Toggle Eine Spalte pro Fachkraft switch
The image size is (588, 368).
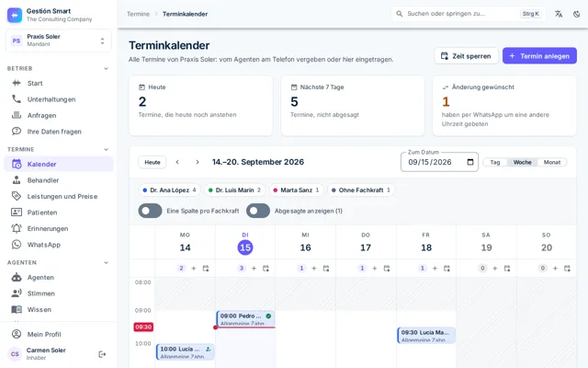pos(150,211)
